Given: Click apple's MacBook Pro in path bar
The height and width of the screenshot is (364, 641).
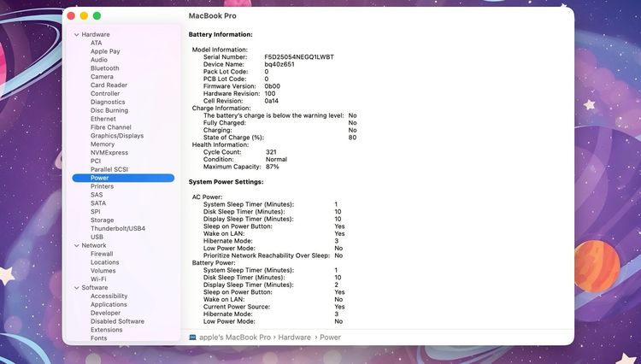Looking at the screenshot, I should (x=235, y=338).
